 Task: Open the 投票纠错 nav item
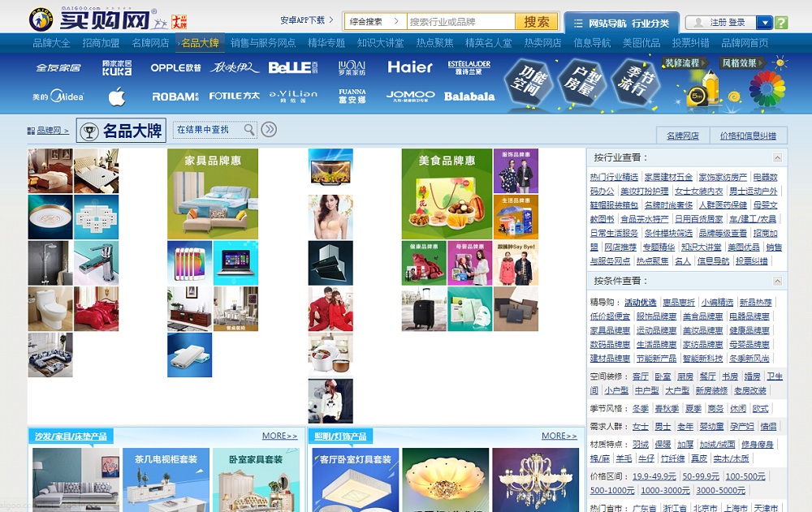point(690,43)
